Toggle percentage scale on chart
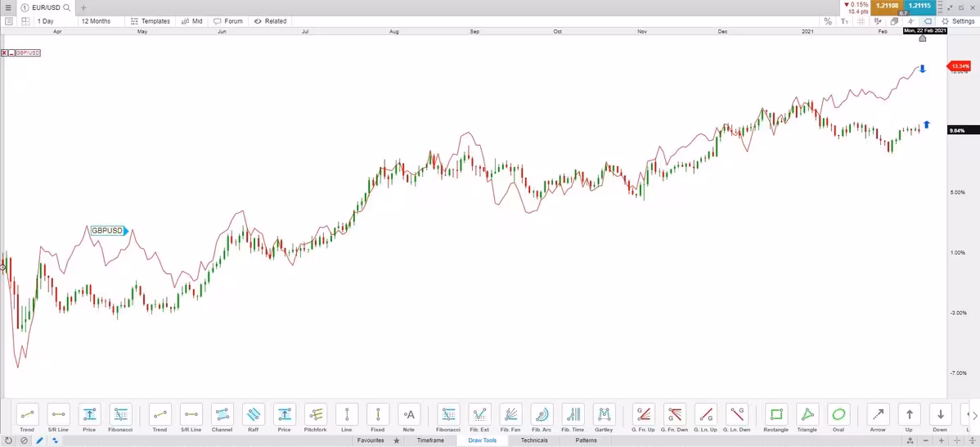980x447 pixels. (828, 21)
